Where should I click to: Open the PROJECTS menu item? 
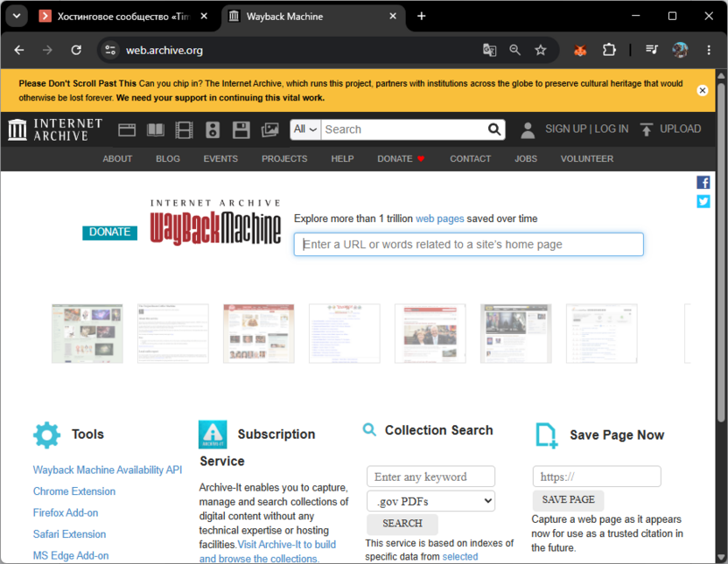[284, 158]
